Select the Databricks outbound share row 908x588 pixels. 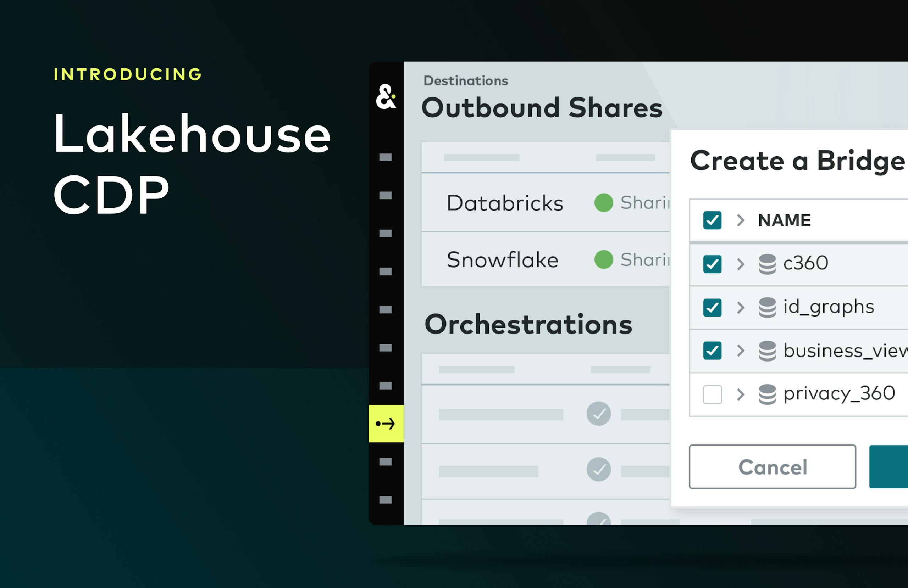point(505,203)
